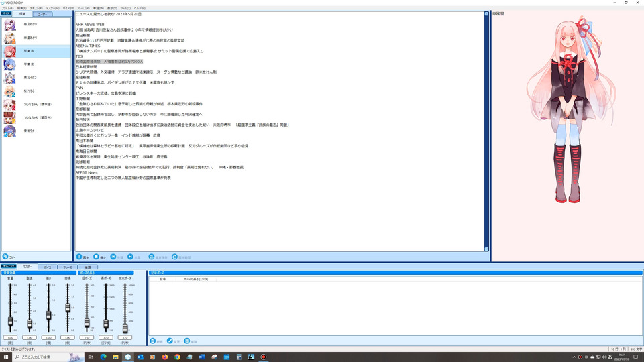Select the 琴葉 葵 voice avatar

[9, 64]
